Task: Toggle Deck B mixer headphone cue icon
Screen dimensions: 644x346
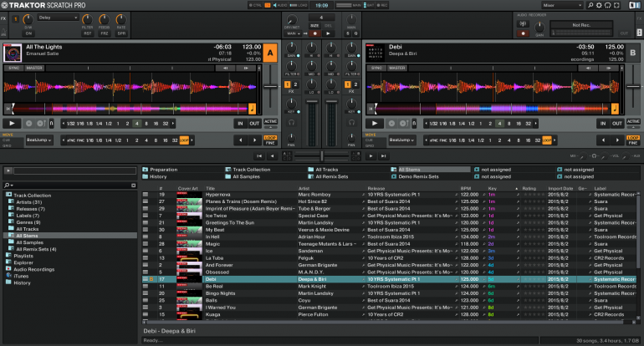Action: pos(351,122)
